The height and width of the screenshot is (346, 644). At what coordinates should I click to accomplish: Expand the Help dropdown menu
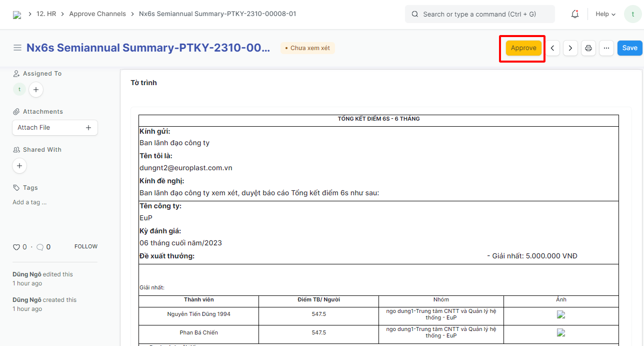click(x=605, y=14)
